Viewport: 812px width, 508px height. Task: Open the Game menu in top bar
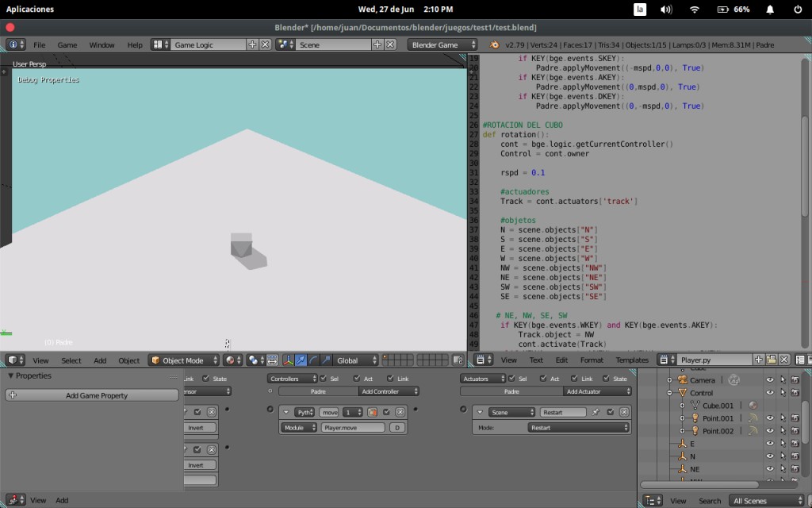pos(67,45)
